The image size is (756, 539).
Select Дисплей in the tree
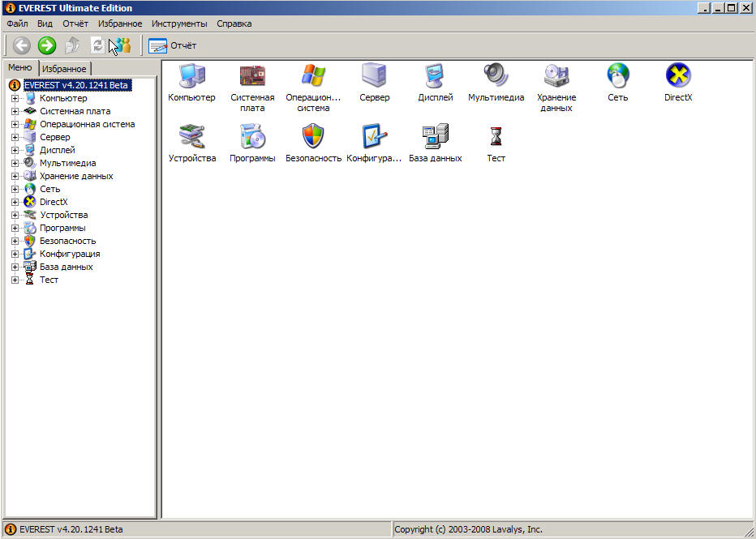58,150
